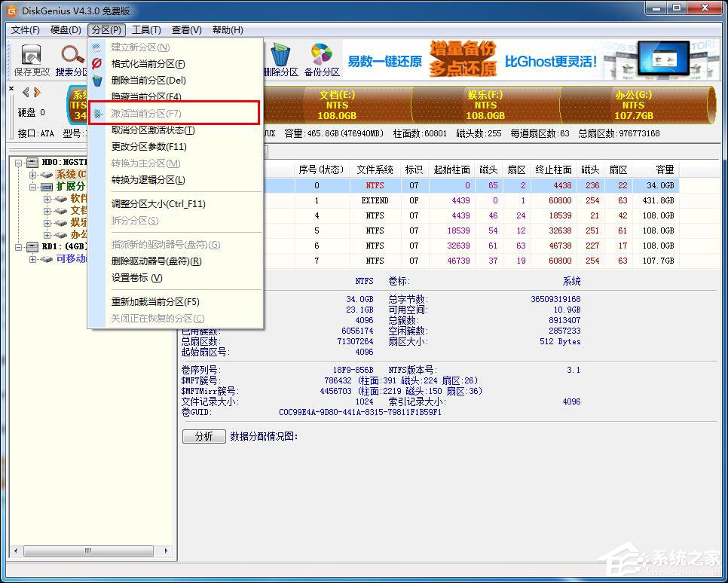Click the orange forward navigation arrow

[x=37, y=93]
